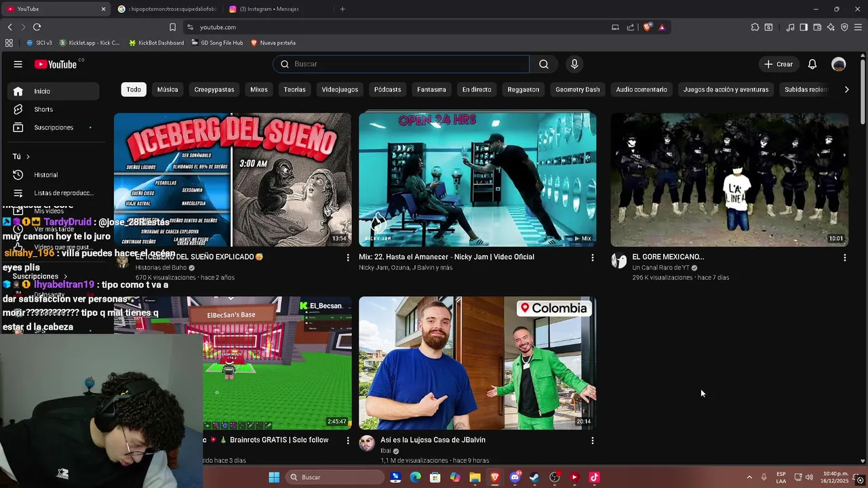Screen dimensions: 868x488
Task: Open options for El Gore Mexicano video
Action: [x=844, y=258]
